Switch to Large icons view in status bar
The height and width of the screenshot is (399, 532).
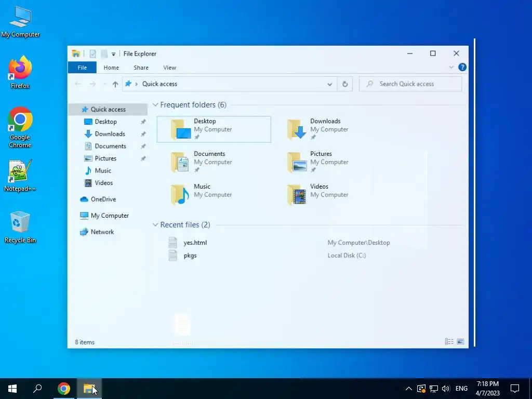tap(460, 342)
